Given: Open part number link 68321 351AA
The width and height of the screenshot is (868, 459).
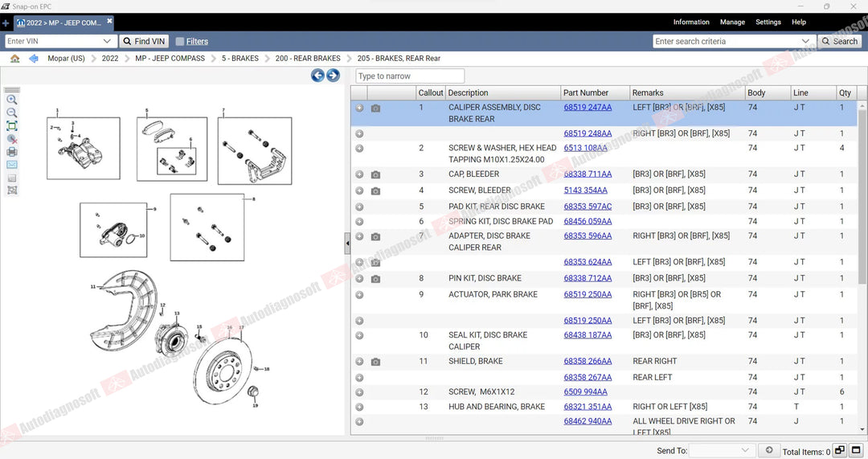Looking at the screenshot, I should (x=588, y=407).
